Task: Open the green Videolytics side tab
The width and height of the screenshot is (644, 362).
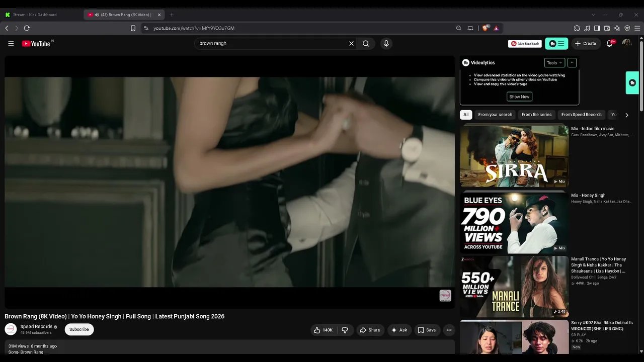Action: coord(632,83)
